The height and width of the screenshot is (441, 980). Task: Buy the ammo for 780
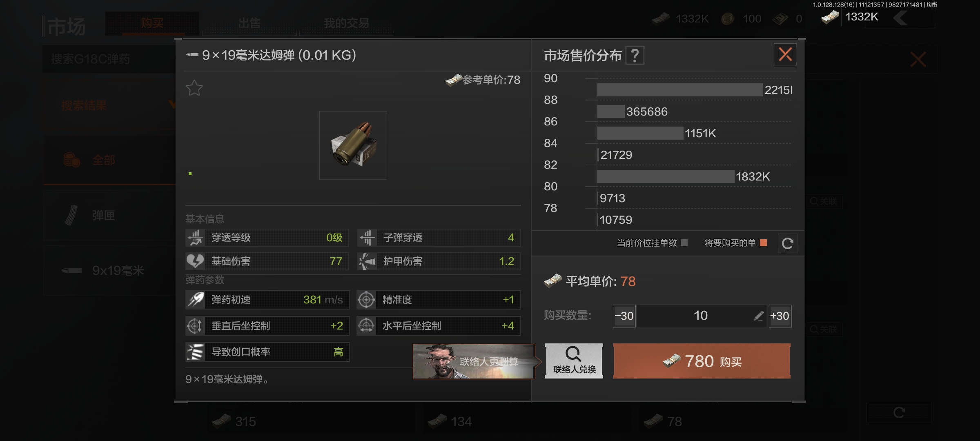pyautogui.click(x=702, y=361)
